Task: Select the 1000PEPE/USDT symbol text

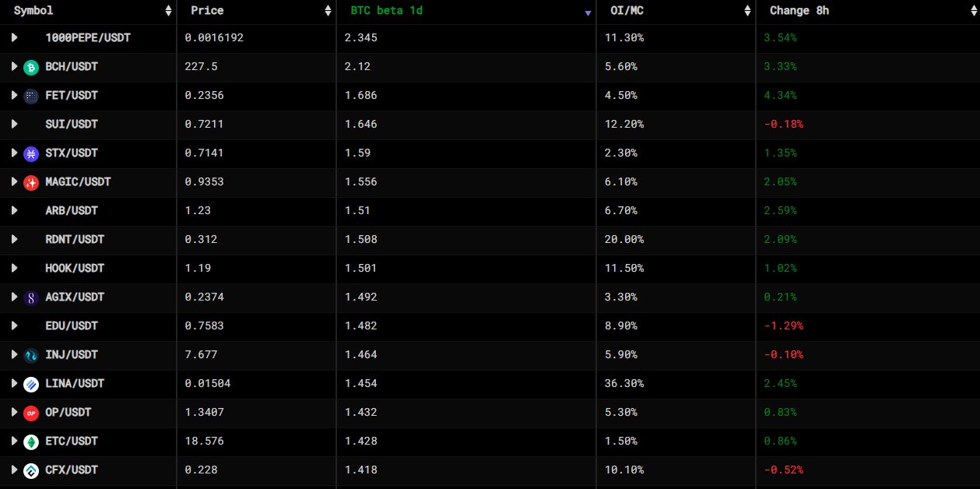Action: pos(88,37)
